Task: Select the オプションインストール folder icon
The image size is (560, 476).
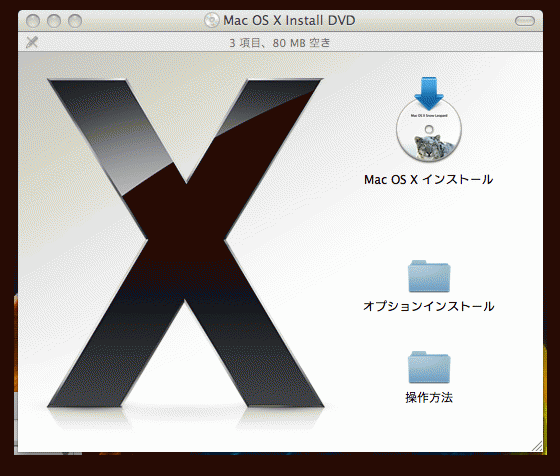Action: click(429, 276)
